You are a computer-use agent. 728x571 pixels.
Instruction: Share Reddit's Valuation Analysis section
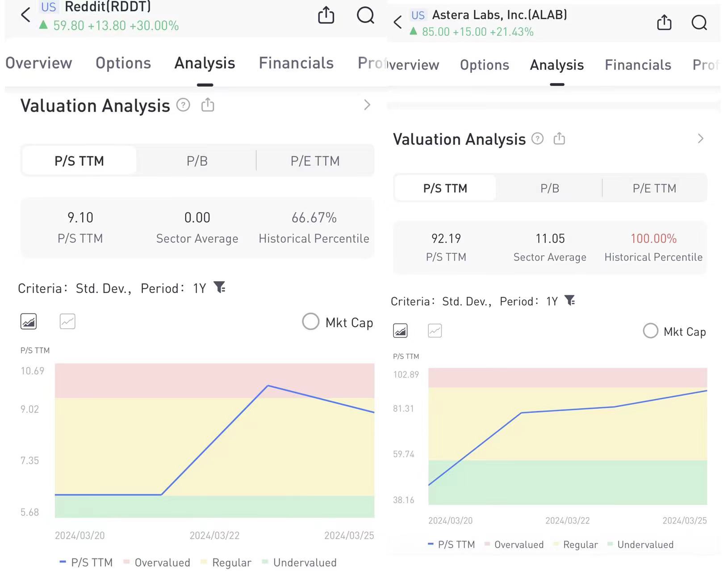(208, 105)
